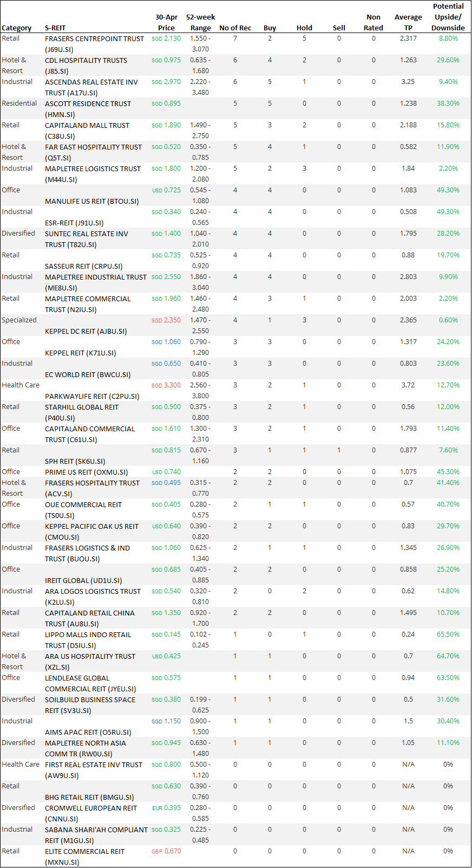
Task: Select KEPPEL REIT (K71U.SI) cell
Action: click(80, 353)
